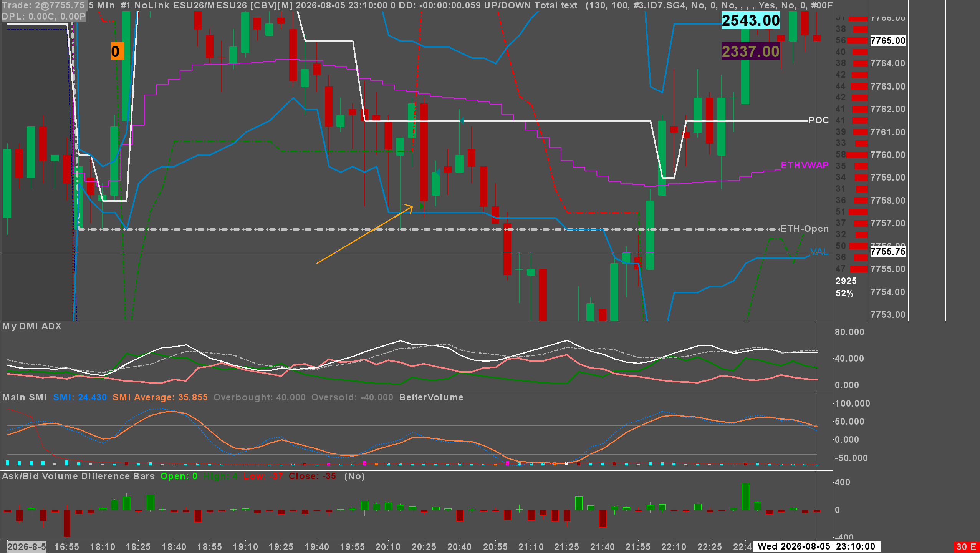Click the 100.000 SMI scale value
The image size is (980, 553).
(x=852, y=404)
